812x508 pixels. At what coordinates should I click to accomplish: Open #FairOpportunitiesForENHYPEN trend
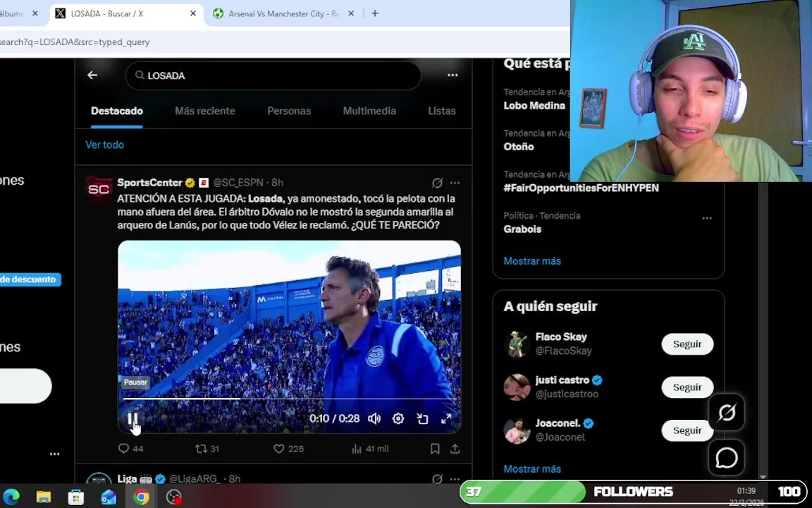coord(582,188)
